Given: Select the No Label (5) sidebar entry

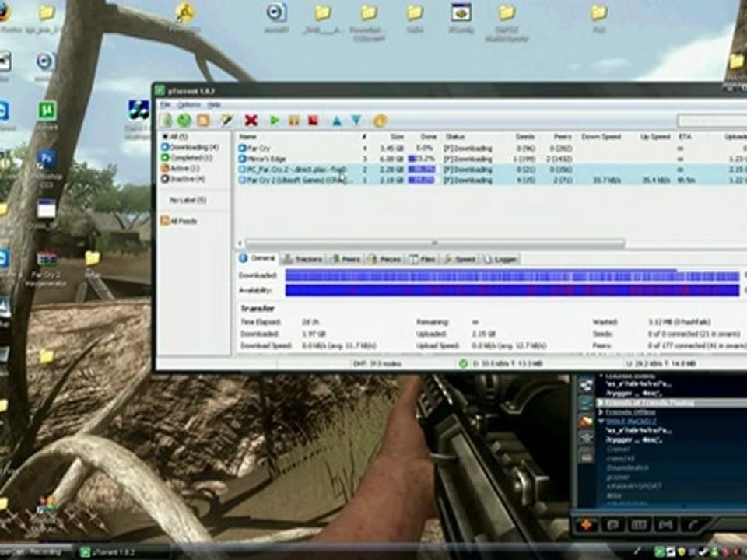Looking at the screenshot, I should 188,200.
